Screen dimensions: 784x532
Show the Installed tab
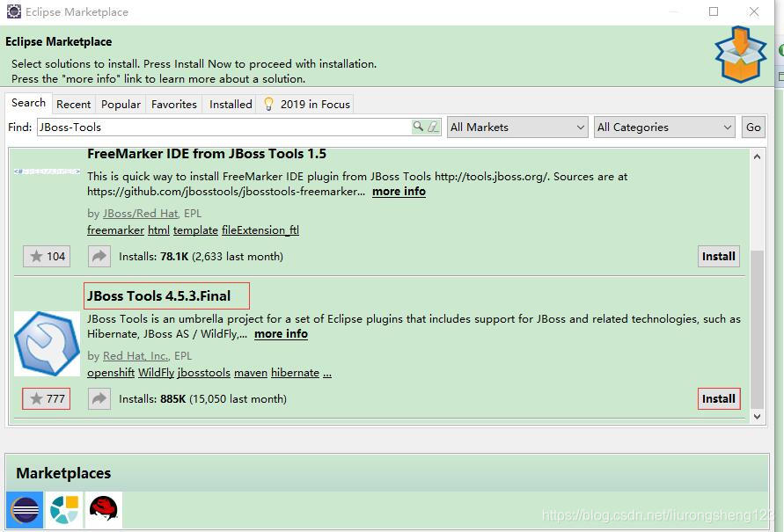pos(231,104)
